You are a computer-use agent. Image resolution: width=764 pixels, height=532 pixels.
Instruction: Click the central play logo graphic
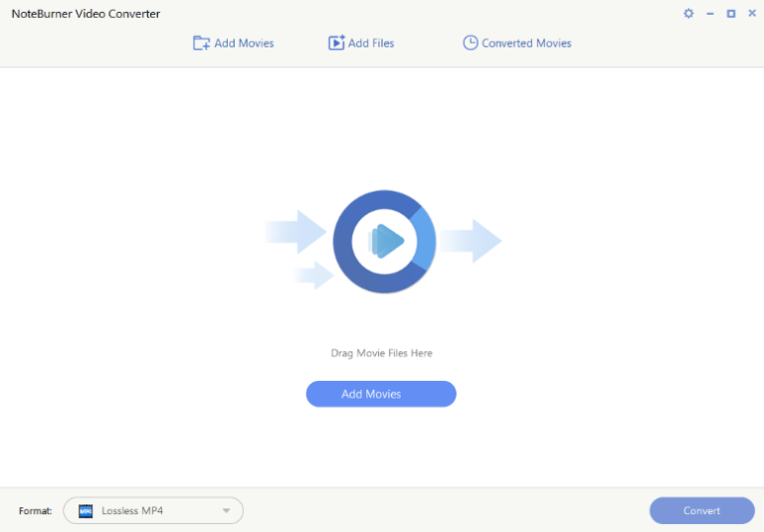click(384, 242)
